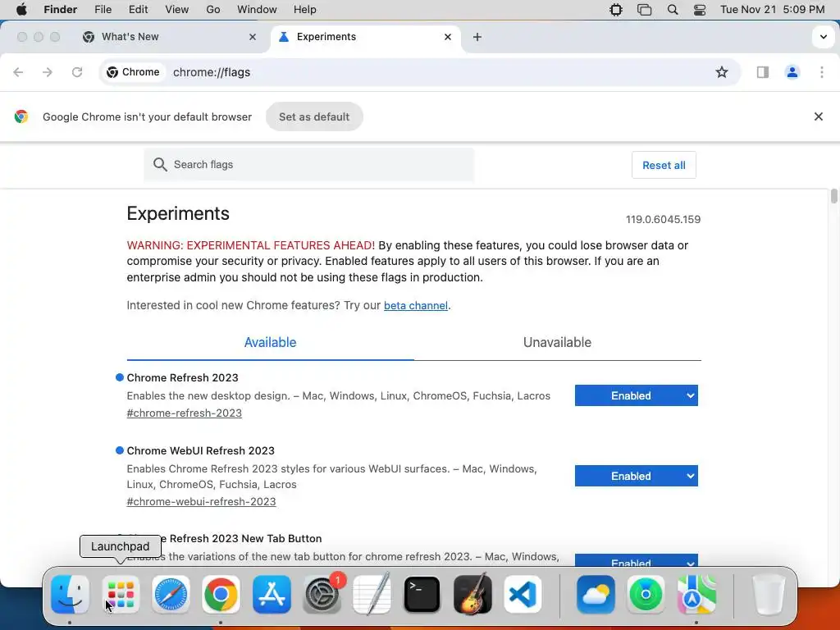This screenshot has height=630, width=840.
Task: Open the Help menu
Action: 305,10
